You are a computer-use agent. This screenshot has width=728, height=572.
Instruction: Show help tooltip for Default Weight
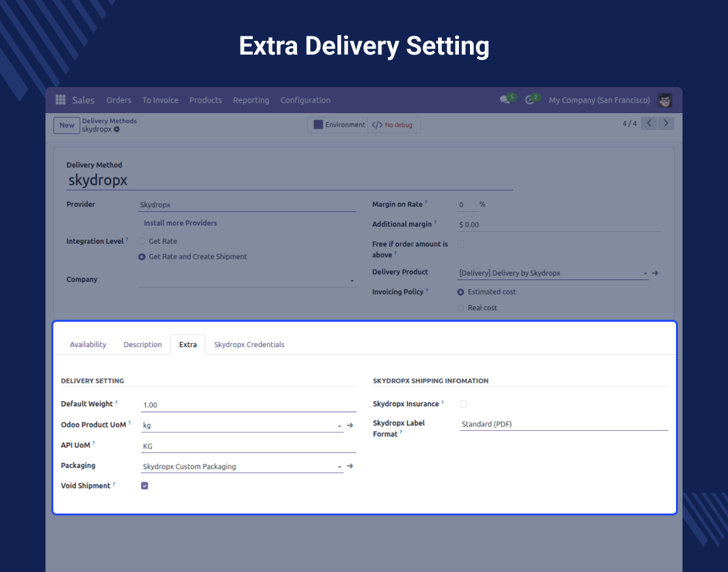tap(116, 402)
